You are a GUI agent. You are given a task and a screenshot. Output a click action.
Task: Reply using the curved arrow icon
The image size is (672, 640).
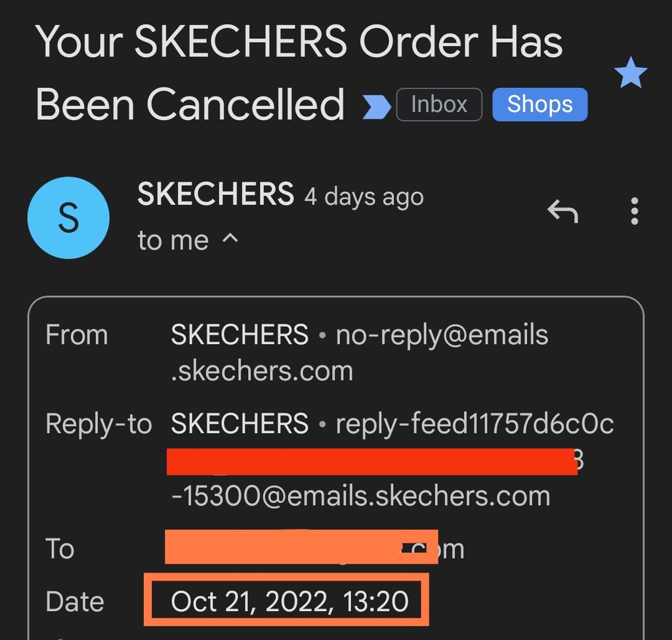(x=562, y=211)
